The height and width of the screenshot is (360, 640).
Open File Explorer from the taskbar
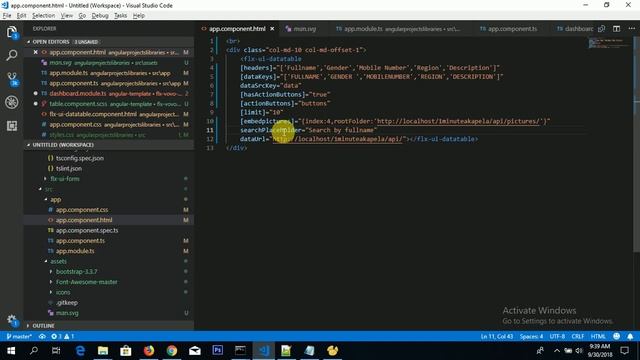[x=103, y=351]
